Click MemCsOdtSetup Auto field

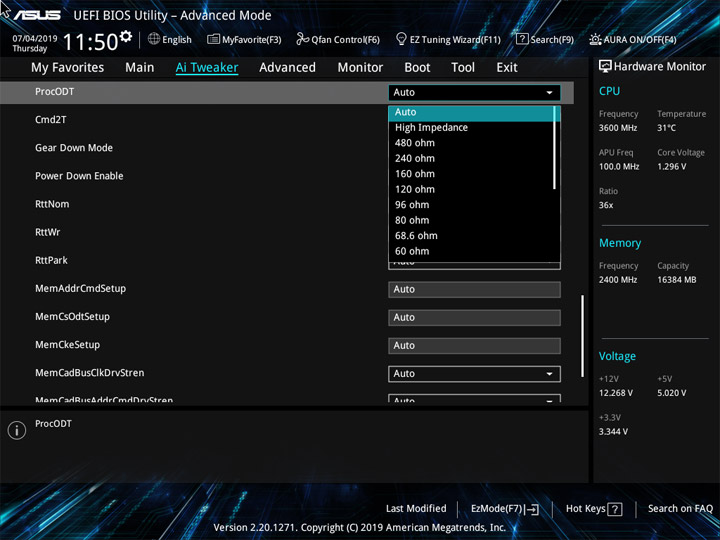tap(474, 317)
